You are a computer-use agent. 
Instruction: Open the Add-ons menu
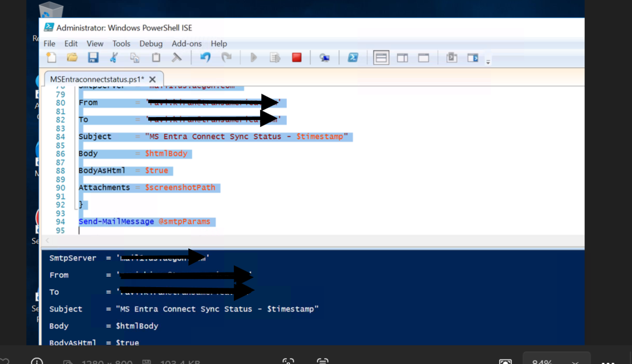point(187,44)
